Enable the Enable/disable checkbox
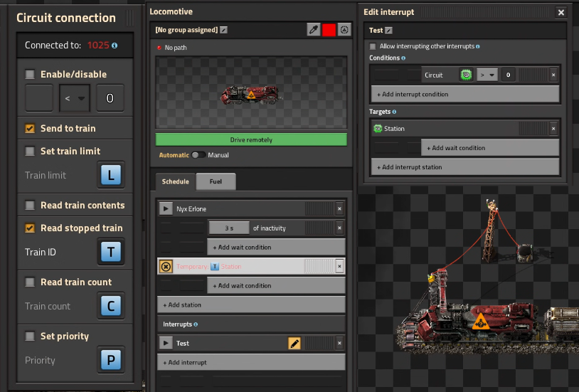Screen dimensions: 579x392 [30, 74]
